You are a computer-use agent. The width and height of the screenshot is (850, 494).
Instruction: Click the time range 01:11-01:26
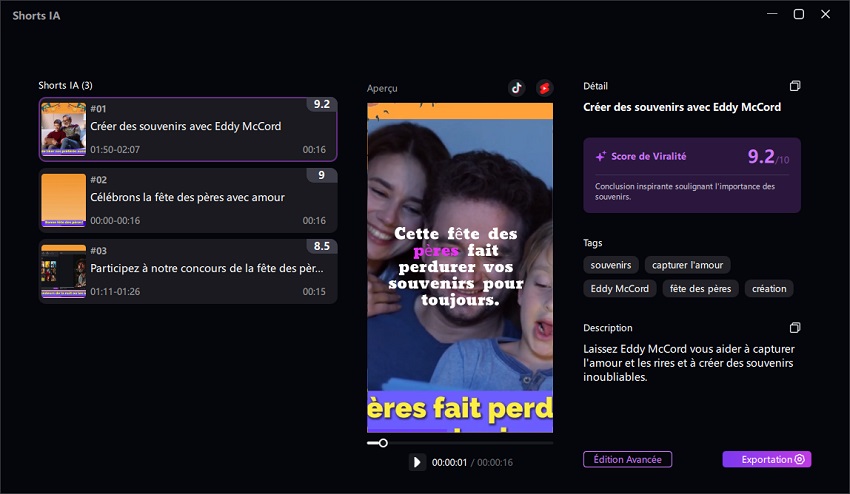[x=115, y=291]
